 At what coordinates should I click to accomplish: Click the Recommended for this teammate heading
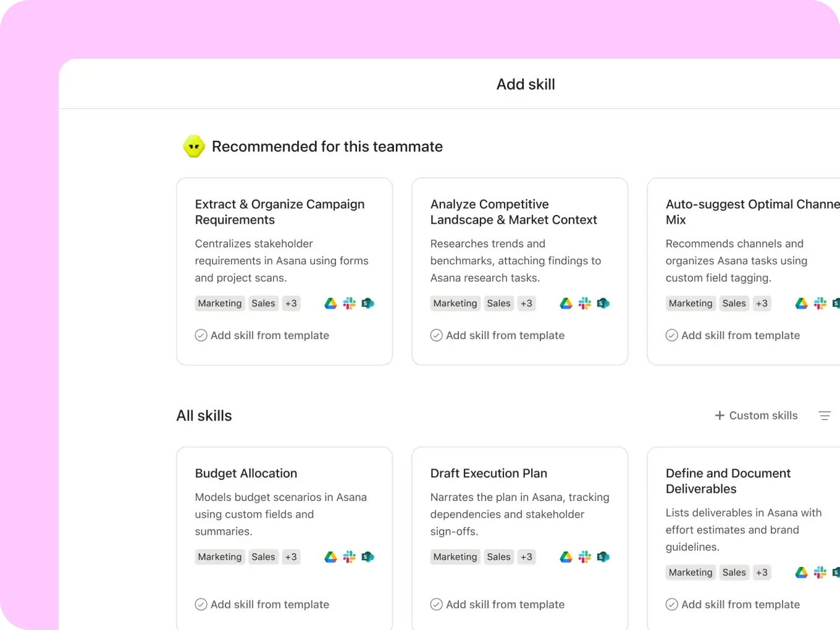pyautogui.click(x=327, y=146)
